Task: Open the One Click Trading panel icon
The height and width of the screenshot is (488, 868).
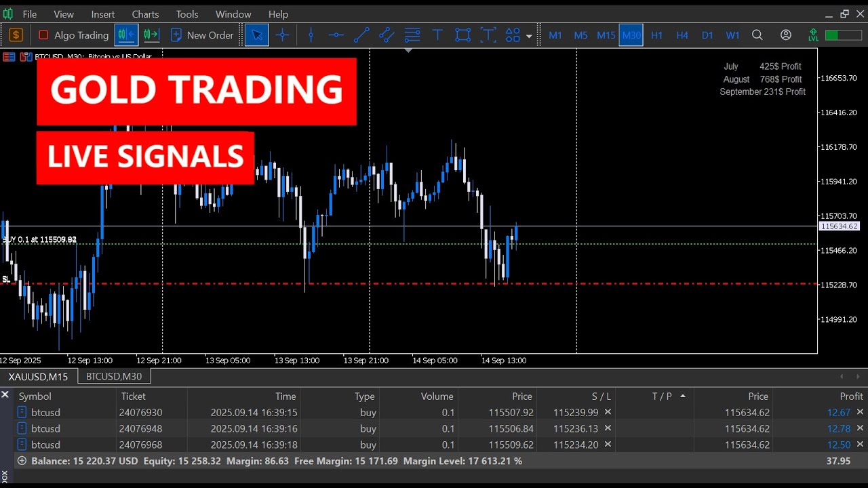Action: 9,57
